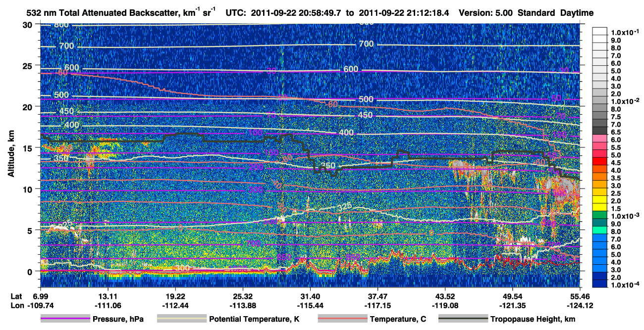Click the 'Tropopause Height, km' legend label

click(533, 319)
